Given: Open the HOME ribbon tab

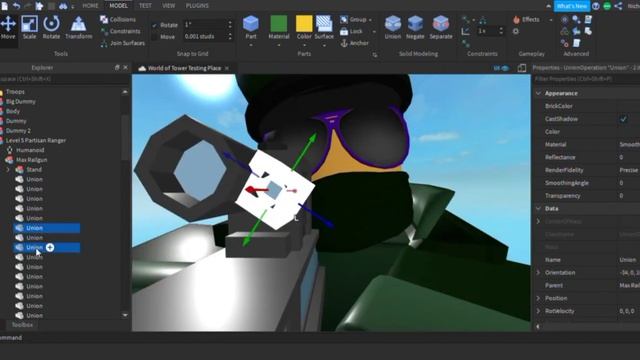Looking at the screenshot, I should pos(90,6).
